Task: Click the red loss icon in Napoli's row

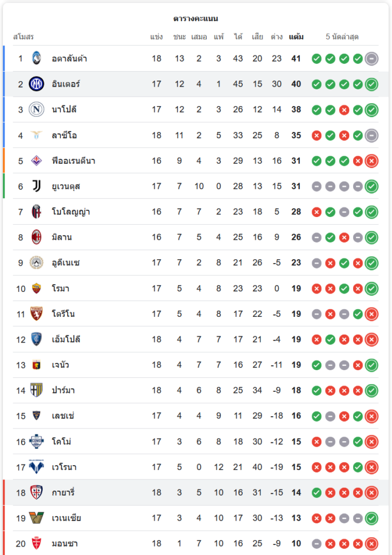Action: 344,109
